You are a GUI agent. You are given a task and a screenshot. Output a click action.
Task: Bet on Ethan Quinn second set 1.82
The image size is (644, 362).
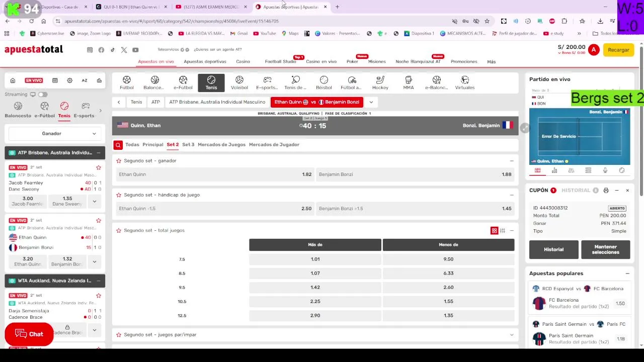(x=215, y=174)
